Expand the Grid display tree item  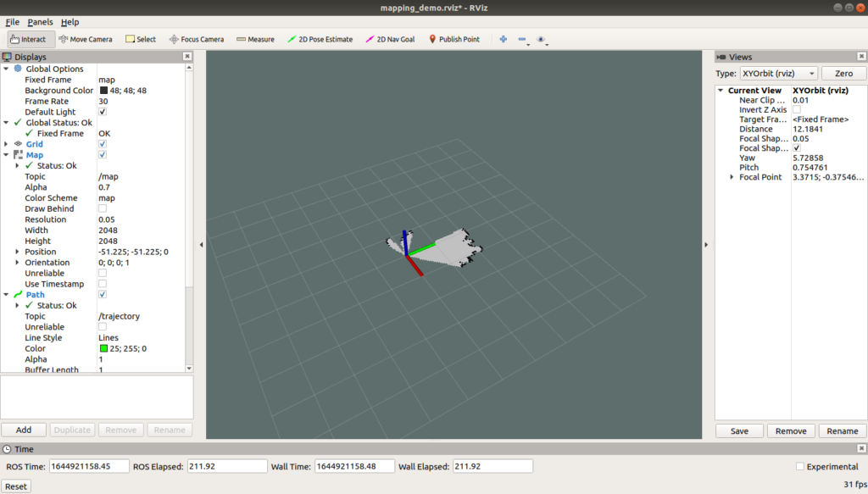pos(7,144)
